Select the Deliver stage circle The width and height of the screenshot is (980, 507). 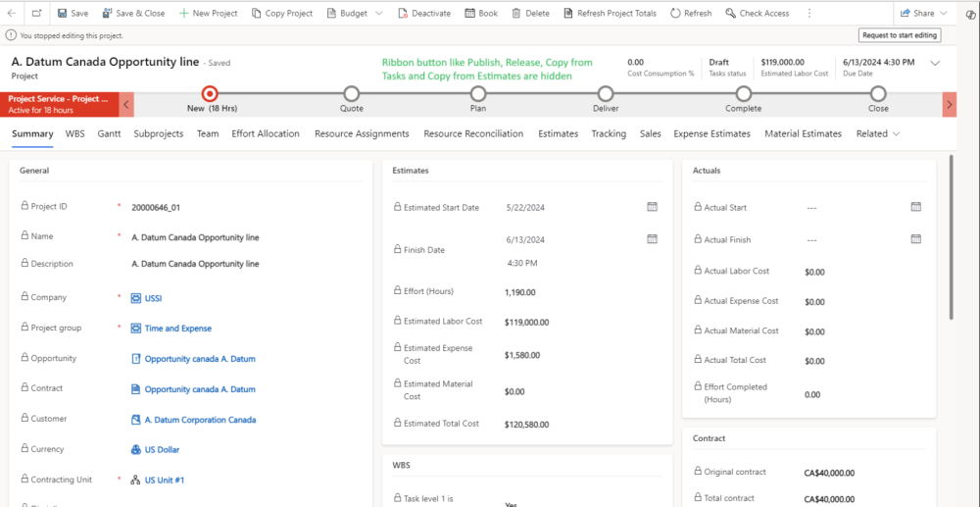tap(606, 94)
